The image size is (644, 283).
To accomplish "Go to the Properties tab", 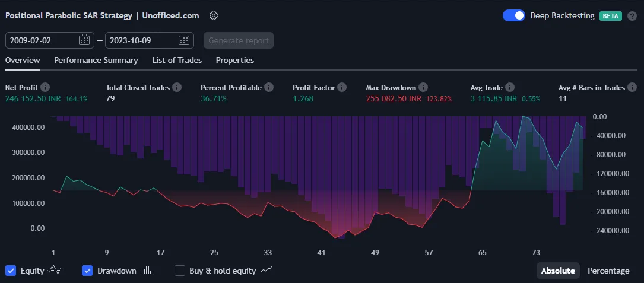I will [x=234, y=60].
